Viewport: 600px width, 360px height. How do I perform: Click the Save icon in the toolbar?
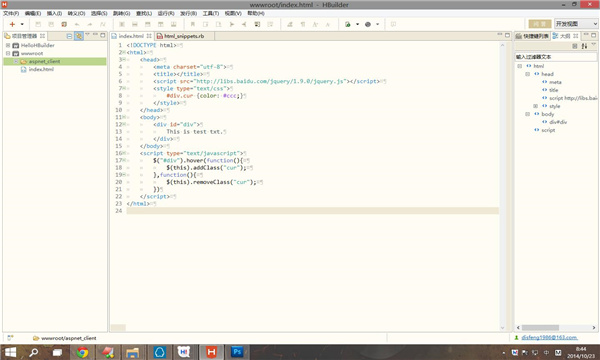point(38,24)
